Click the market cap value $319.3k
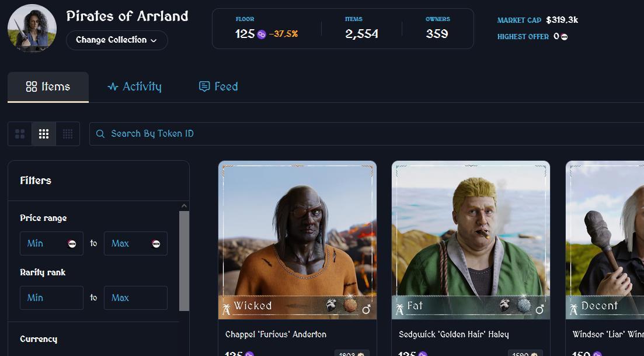This screenshot has width=644, height=356. click(562, 20)
